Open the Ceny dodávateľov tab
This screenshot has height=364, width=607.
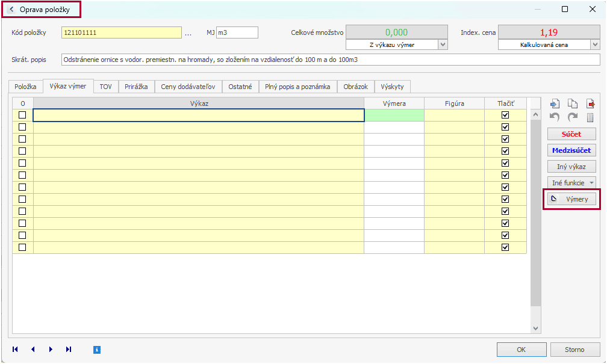pyautogui.click(x=188, y=87)
